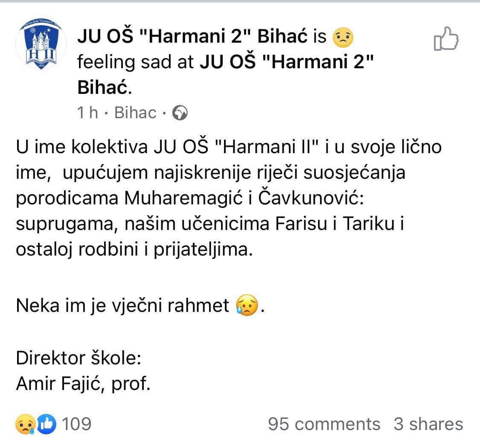Click the 'Direktor škole:' line
This screenshot has height=448, width=480.
click(x=78, y=358)
